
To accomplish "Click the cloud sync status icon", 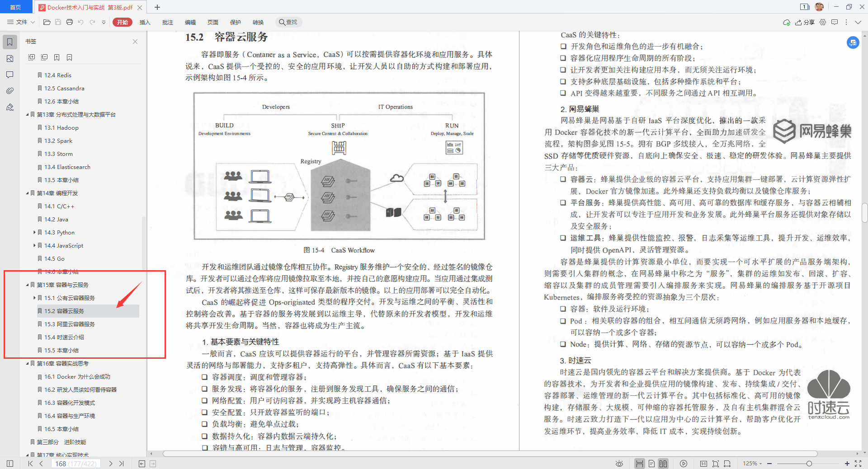I will click(786, 22).
